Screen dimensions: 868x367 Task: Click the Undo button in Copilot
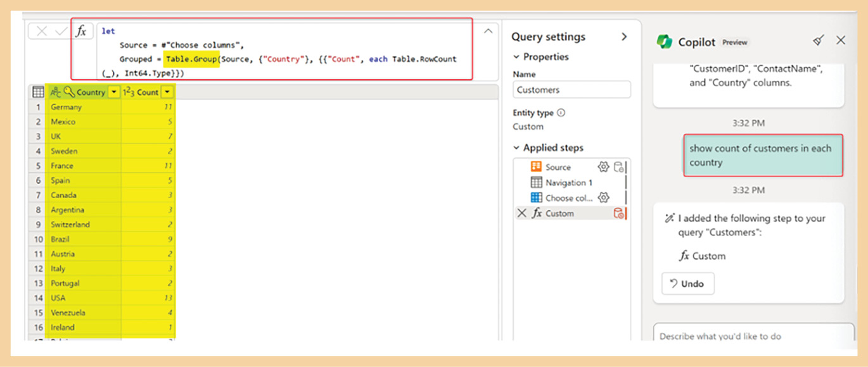(x=687, y=284)
